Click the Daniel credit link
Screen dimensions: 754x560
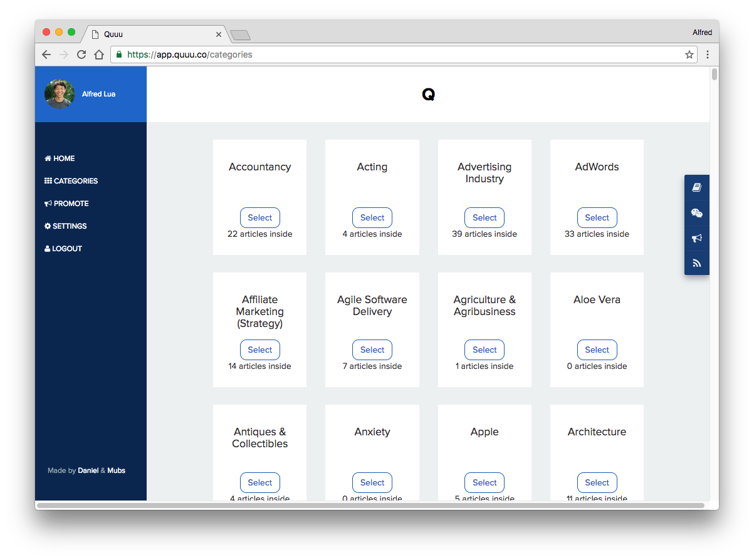tap(88, 470)
